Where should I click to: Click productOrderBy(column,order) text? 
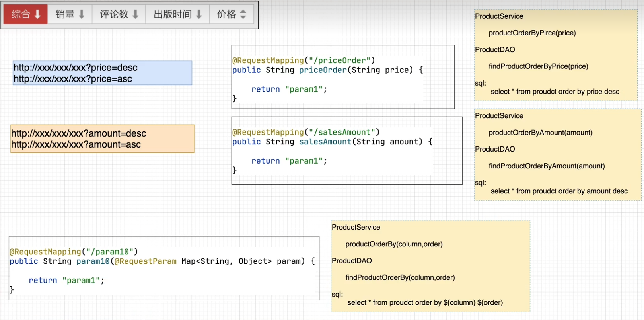click(394, 244)
